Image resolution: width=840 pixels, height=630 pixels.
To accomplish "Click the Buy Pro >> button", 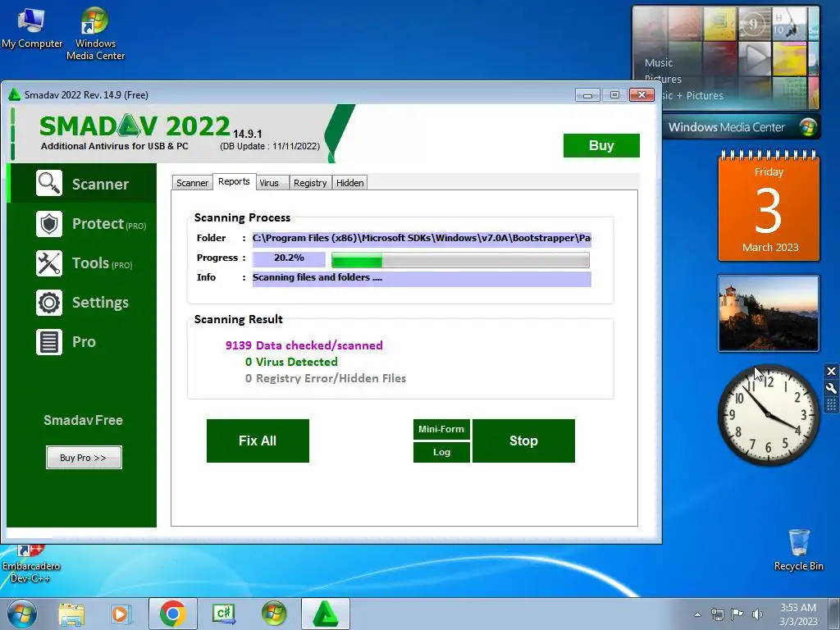I will (84, 458).
